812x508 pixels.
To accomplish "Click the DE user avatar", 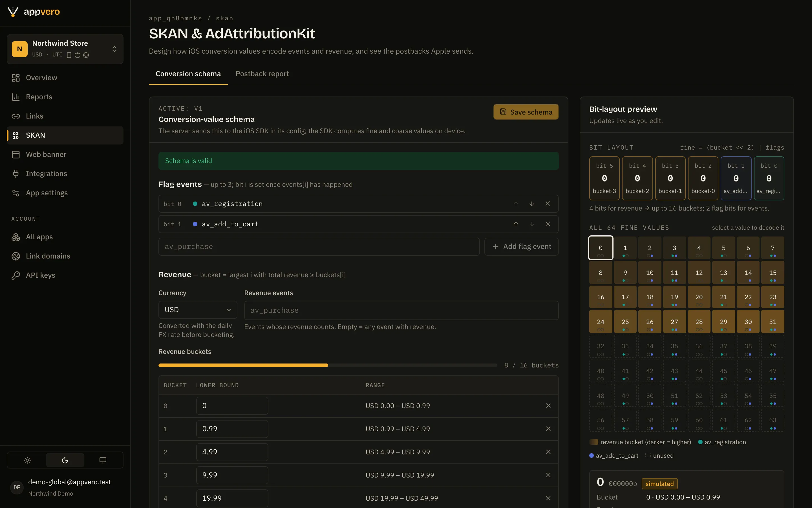I will click(x=17, y=487).
